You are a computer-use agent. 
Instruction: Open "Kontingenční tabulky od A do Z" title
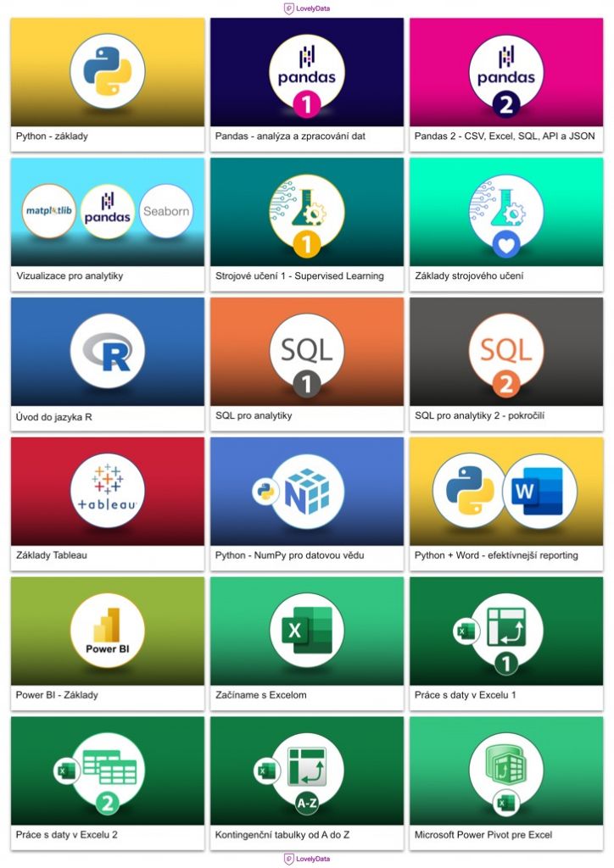point(282,835)
